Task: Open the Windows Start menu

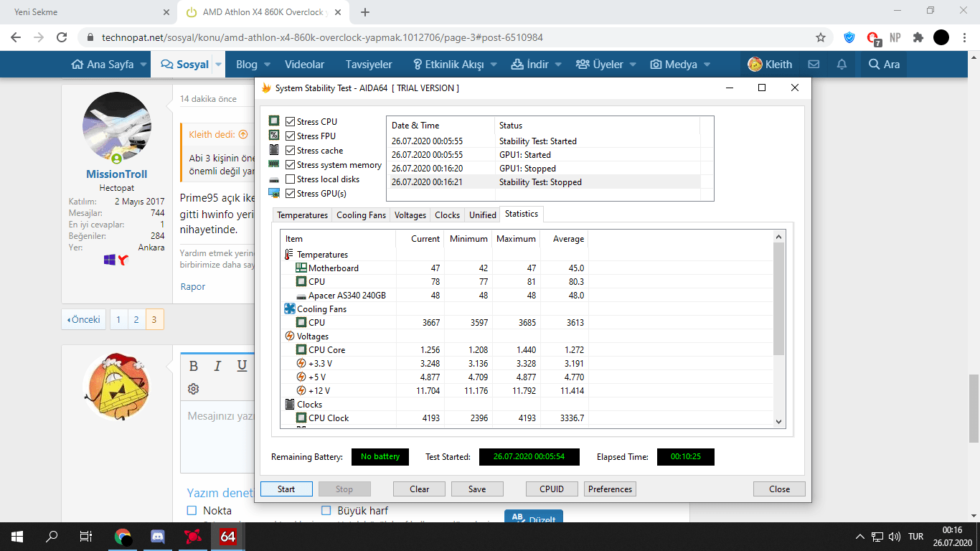Action: click(x=17, y=536)
